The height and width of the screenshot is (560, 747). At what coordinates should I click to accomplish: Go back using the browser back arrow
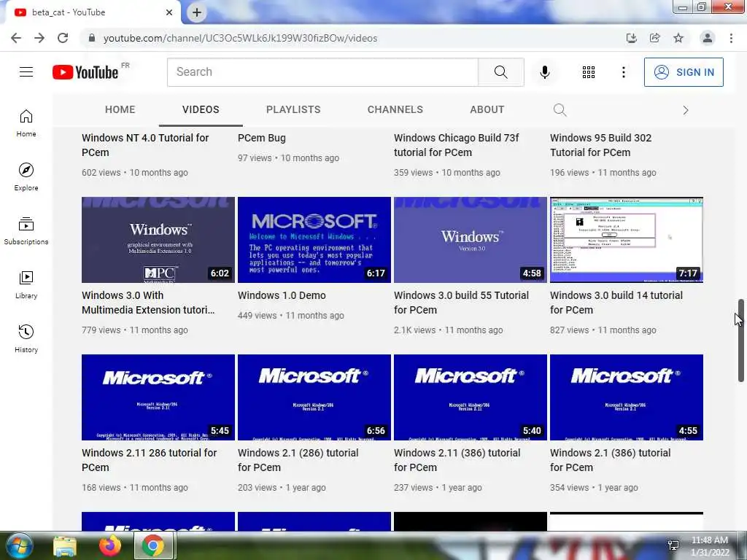coord(16,38)
